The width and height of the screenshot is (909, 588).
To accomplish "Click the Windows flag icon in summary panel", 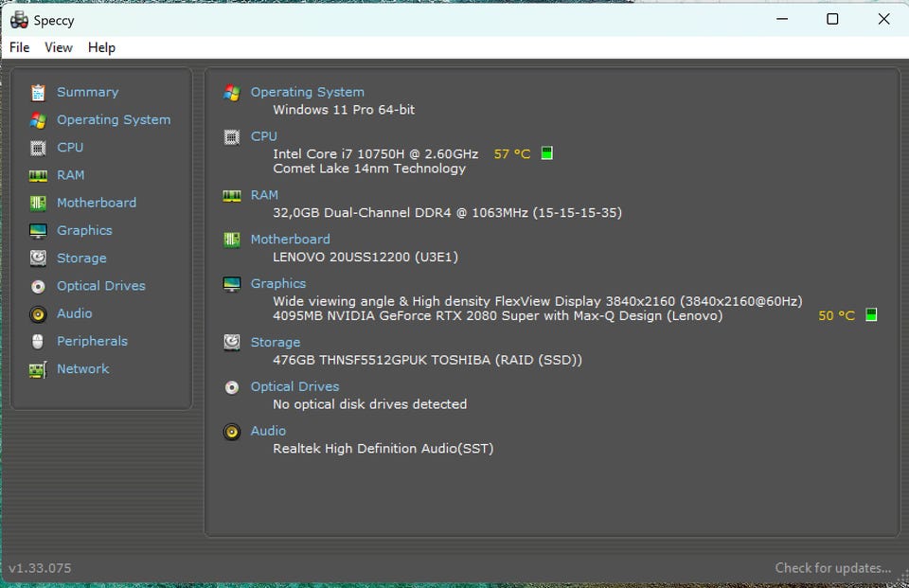I will (232, 93).
